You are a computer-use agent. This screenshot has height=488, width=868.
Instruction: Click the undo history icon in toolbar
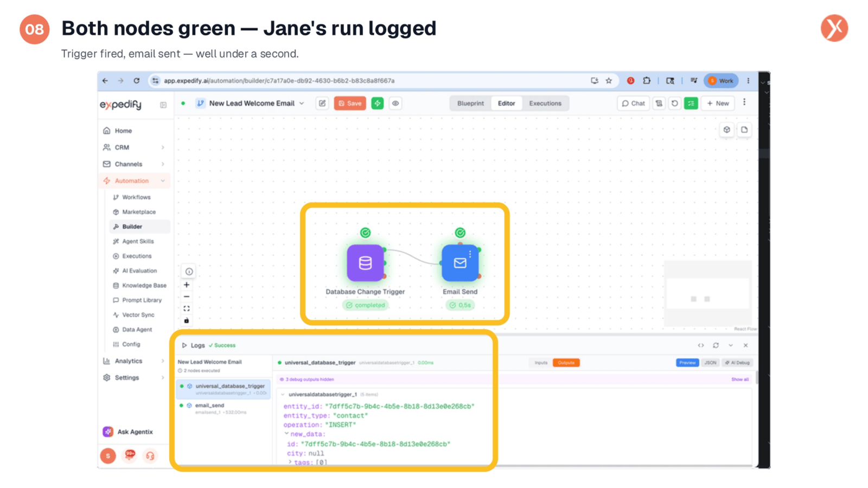(x=674, y=104)
